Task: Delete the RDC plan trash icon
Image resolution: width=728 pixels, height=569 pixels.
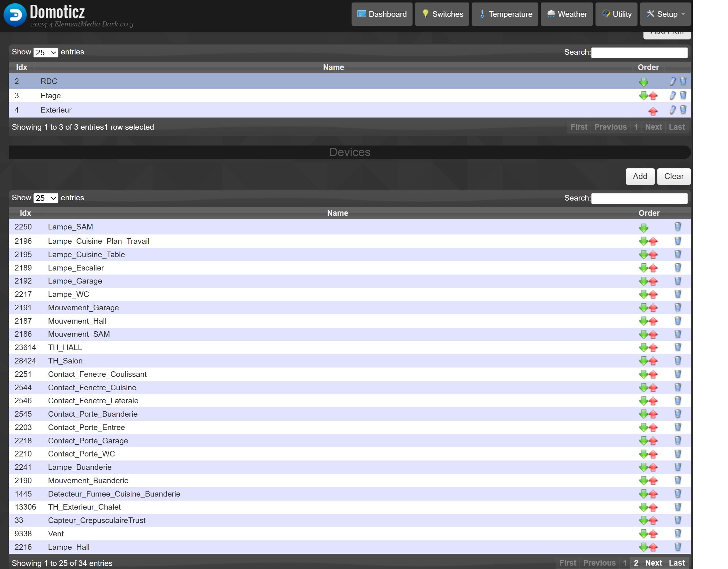Action: [683, 81]
